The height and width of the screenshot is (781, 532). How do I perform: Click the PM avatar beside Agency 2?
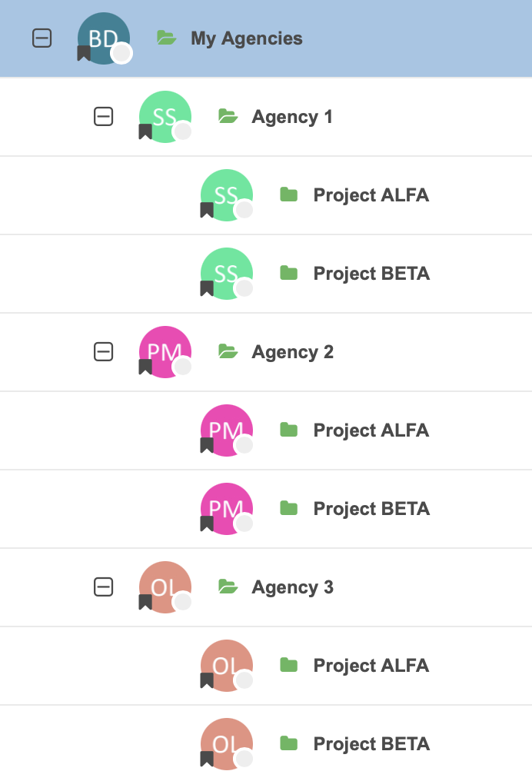pos(165,351)
